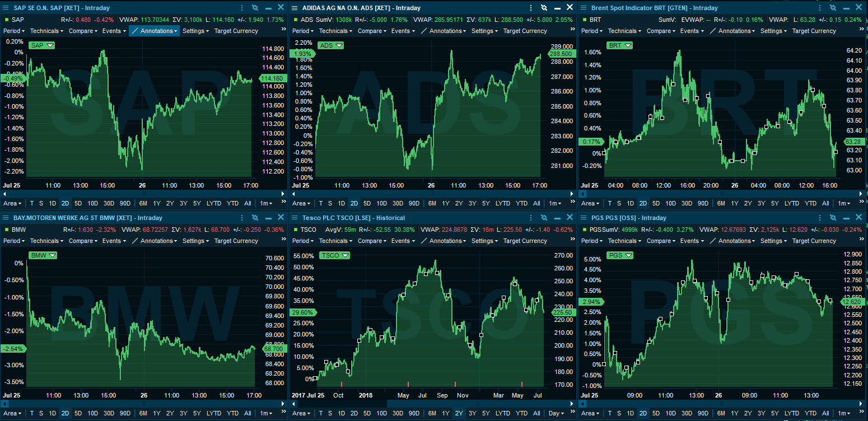The image size is (868, 421).
Task: Open the Technicals menu on the Brent chart
Action: click(x=624, y=31)
